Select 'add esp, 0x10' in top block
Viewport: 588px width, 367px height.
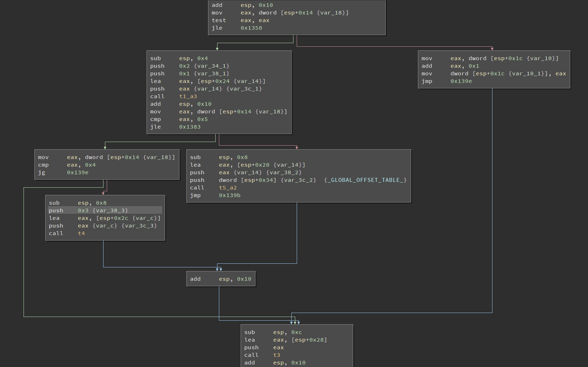point(242,5)
